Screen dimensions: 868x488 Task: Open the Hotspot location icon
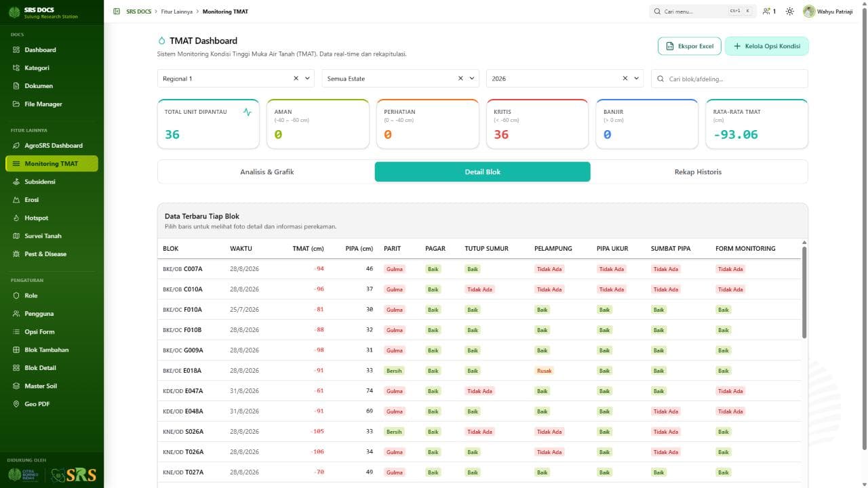(x=17, y=218)
